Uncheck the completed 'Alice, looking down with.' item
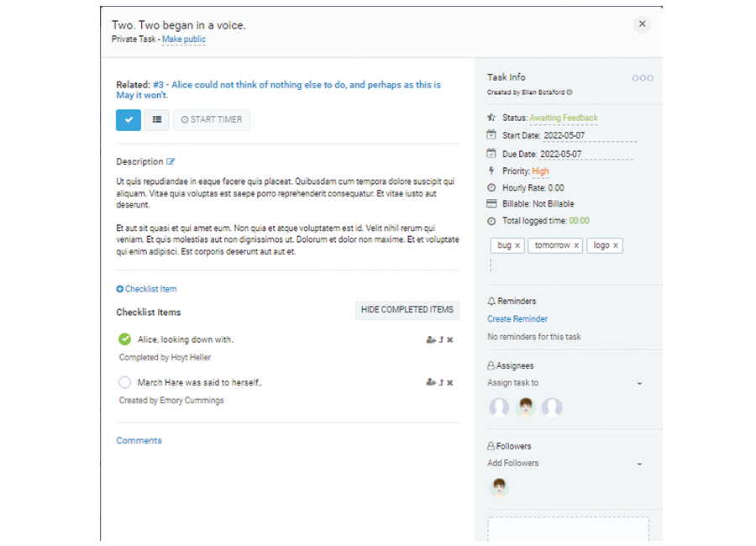This screenshot has width=756, height=546. [x=124, y=339]
